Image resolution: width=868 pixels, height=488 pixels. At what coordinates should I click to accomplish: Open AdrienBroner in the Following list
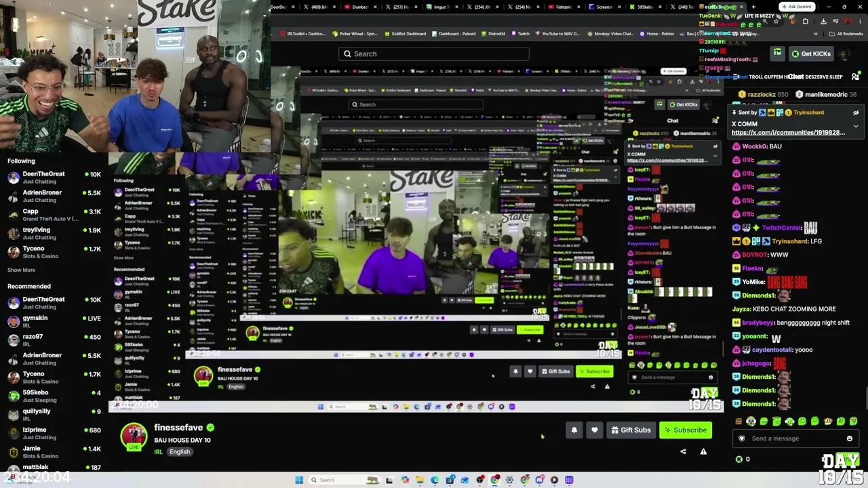click(54, 196)
